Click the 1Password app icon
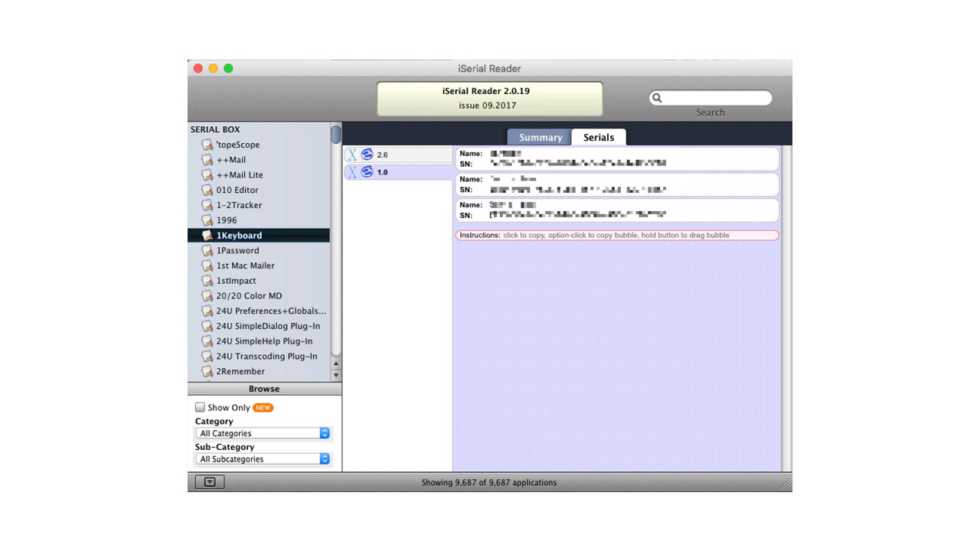The width and height of the screenshot is (980, 551). point(207,250)
